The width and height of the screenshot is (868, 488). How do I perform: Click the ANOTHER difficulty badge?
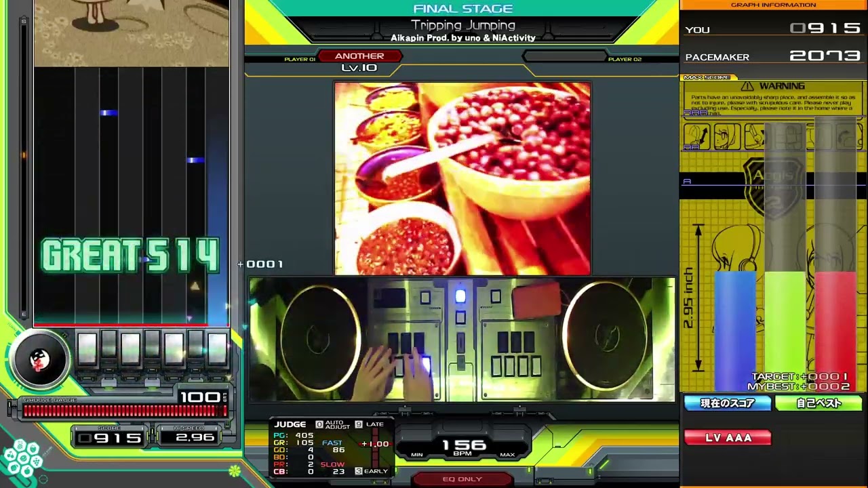pyautogui.click(x=359, y=56)
